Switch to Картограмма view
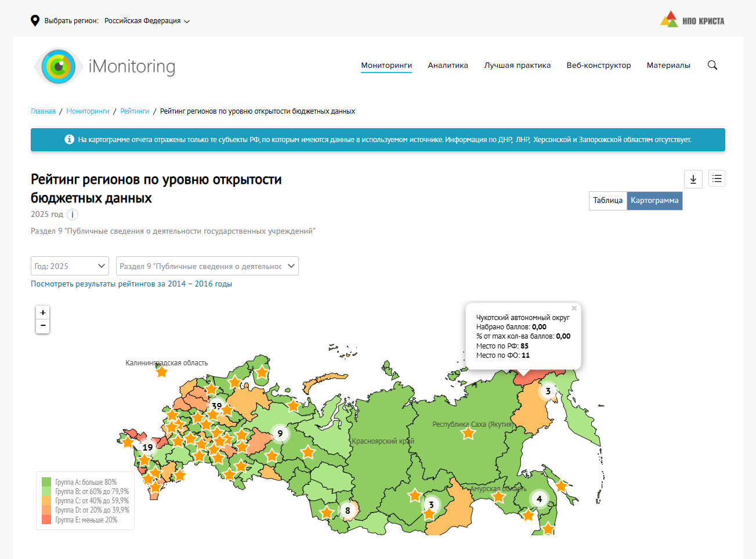The width and height of the screenshot is (756, 559). (x=654, y=201)
